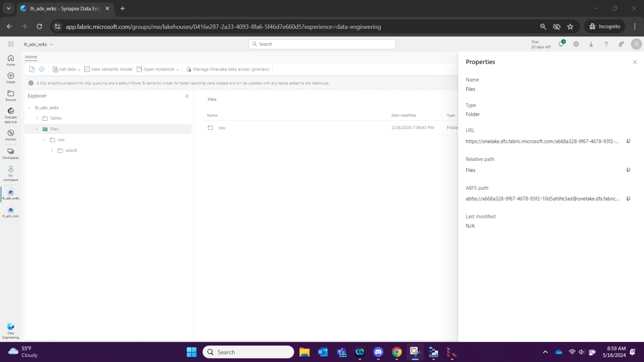Expand the Tables node in Explorer
The width and height of the screenshot is (644, 362).
[36, 118]
